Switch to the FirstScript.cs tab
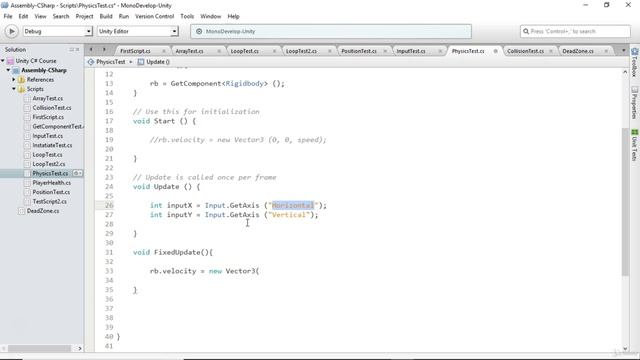This screenshot has height=360, width=640. pyautogui.click(x=135, y=51)
